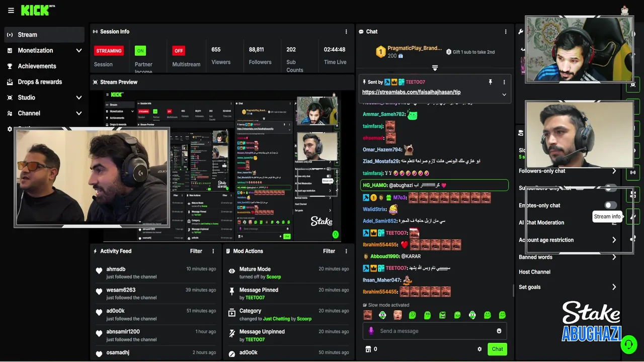Viewport: 644px width, 362px height.
Task: Open Set goals arrow
Action: tap(614, 287)
